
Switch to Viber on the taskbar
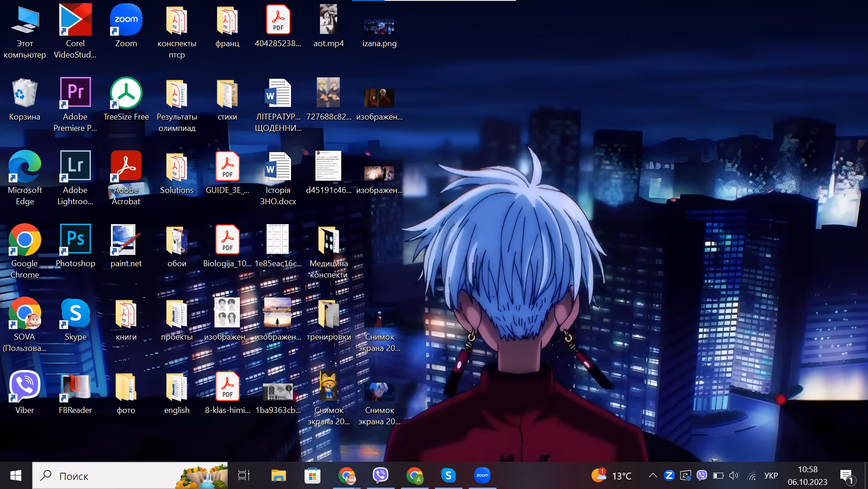[381, 475]
